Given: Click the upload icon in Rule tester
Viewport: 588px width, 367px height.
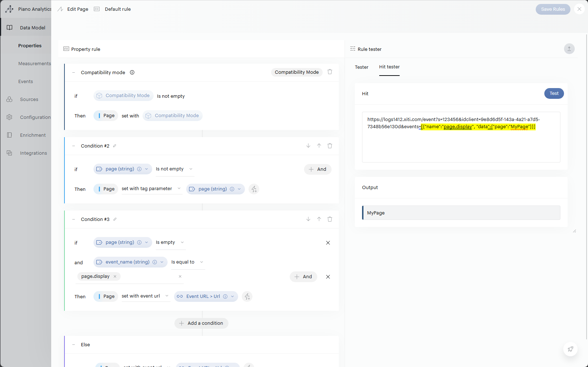Looking at the screenshot, I should [x=569, y=49].
